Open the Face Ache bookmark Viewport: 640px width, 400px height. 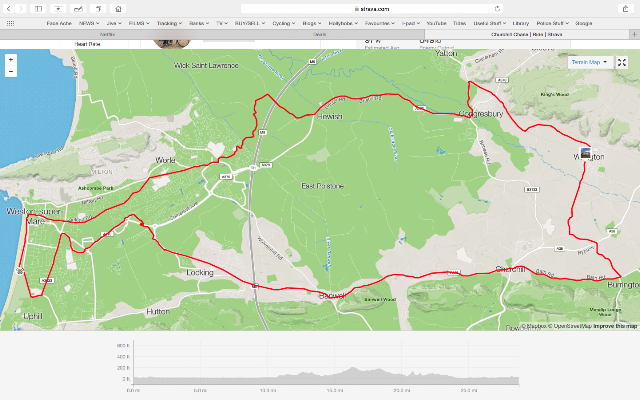(x=59, y=23)
